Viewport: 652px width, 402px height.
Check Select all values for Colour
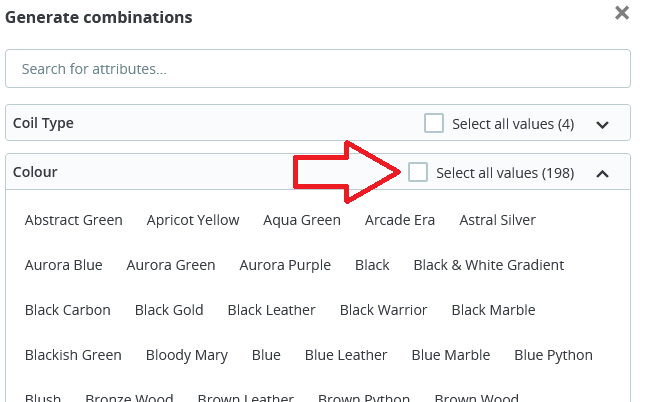click(418, 173)
